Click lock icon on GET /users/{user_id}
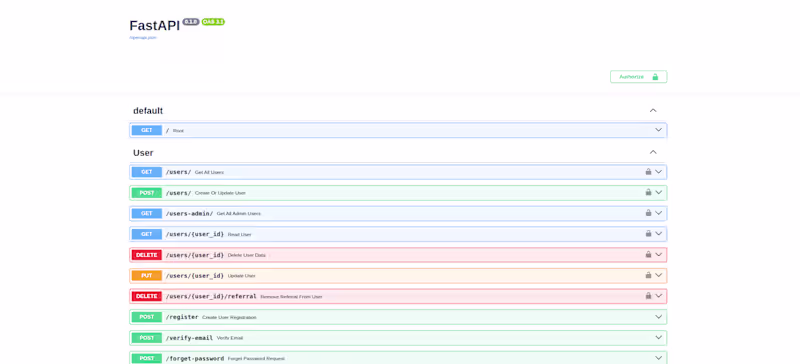Screen dimensions: 800x364 (648, 234)
